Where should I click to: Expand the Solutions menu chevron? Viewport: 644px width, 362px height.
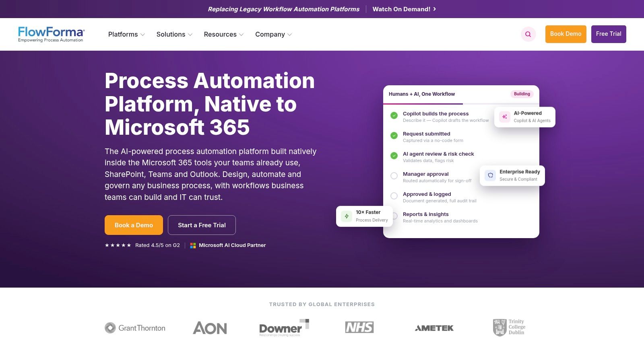click(190, 35)
